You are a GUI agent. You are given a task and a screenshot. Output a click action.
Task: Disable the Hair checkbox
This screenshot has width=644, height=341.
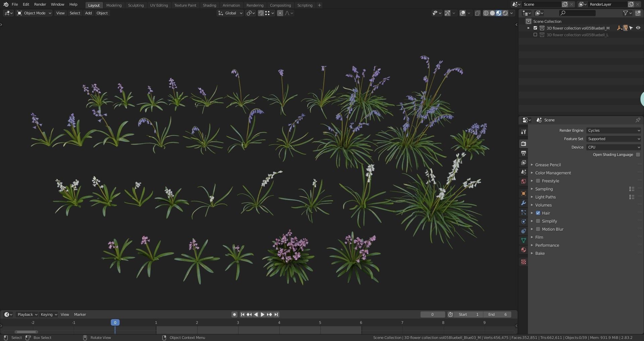pyautogui.click(x=538, y=213)
